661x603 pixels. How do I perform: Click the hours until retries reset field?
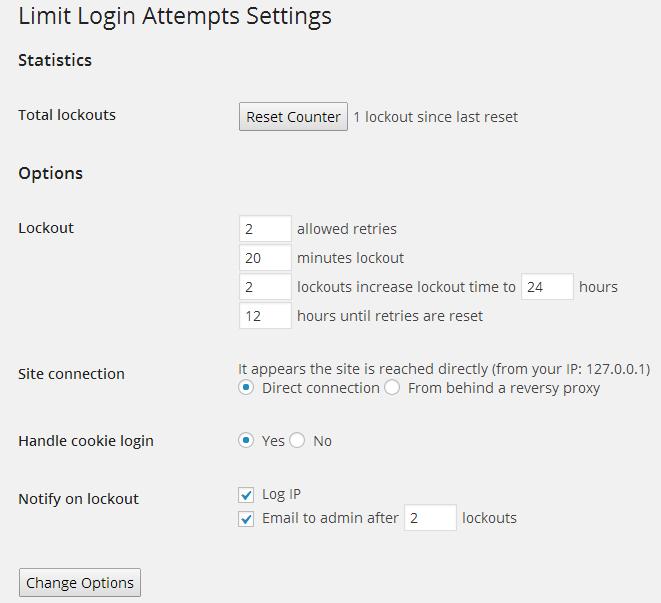point(265,316)
